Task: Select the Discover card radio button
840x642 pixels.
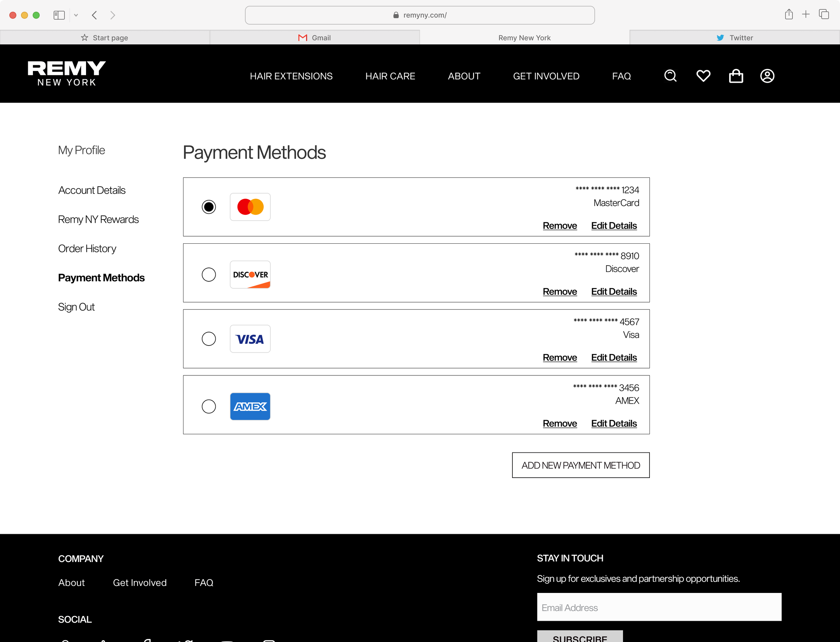Action: [x=209, y=274]
